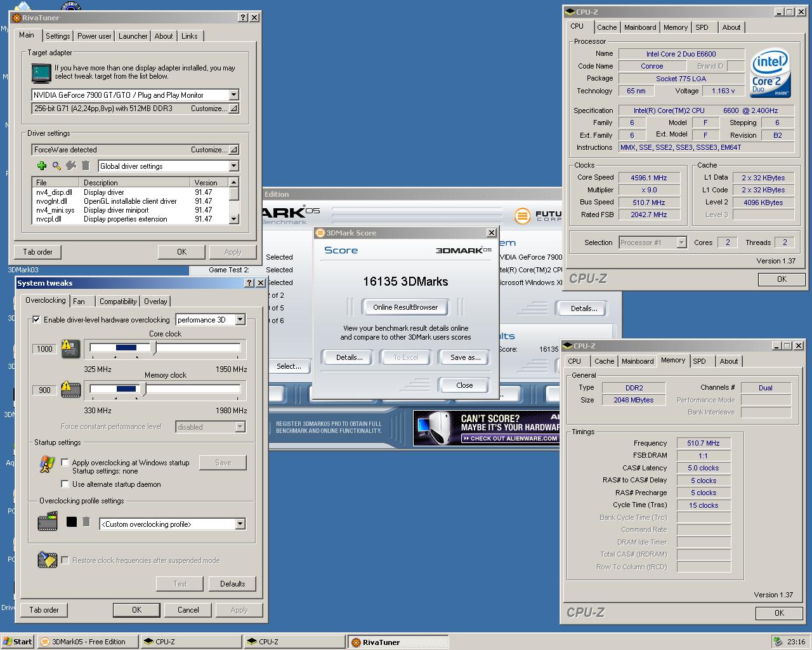Click the Alienware advertisement banner

click(x=486, y=428)
